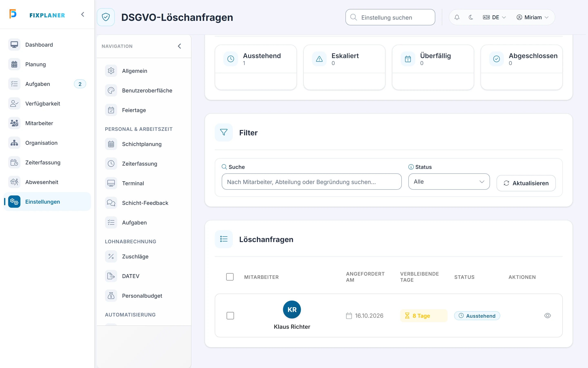
Task: Click the KR avatar of Klaus Richter
Action: tap(292, 310)
